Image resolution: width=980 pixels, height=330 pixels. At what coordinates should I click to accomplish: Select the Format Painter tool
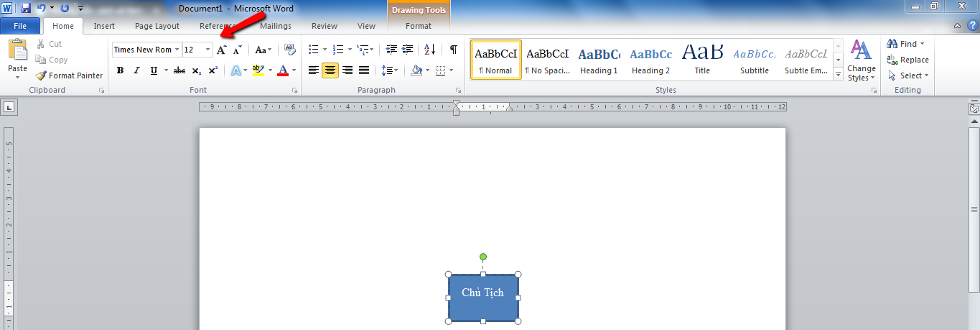pyautogui.click(x=70, y=75)
